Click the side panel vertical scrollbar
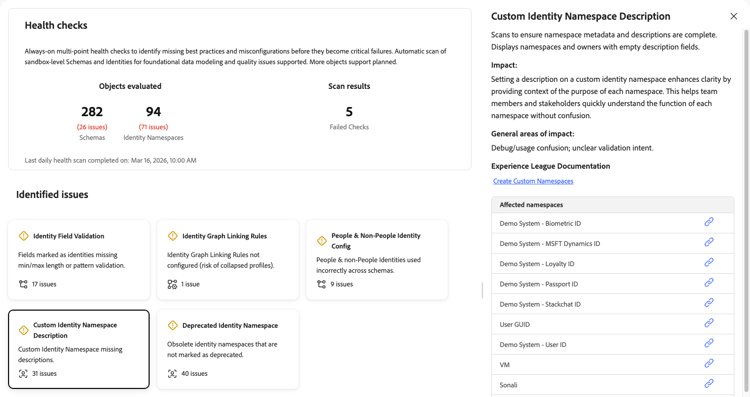750x397 pixels. 745,210
